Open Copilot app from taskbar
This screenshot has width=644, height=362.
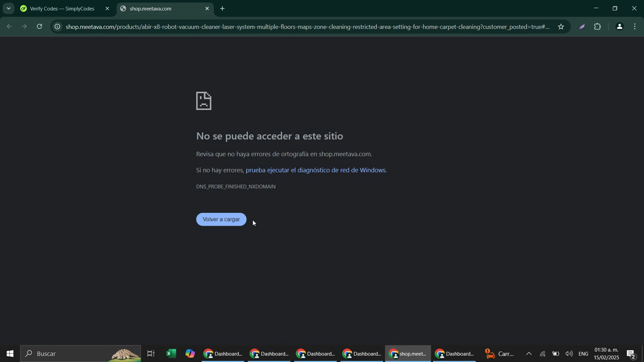[x=190, y=354]
